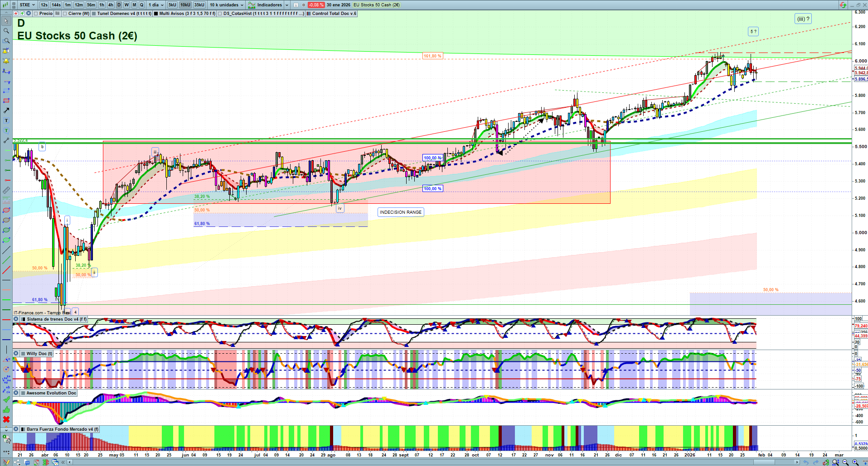Select the magnifier zoom tool
The height and width of the screenshot is (466, 868).
click(x=6, y=31)
